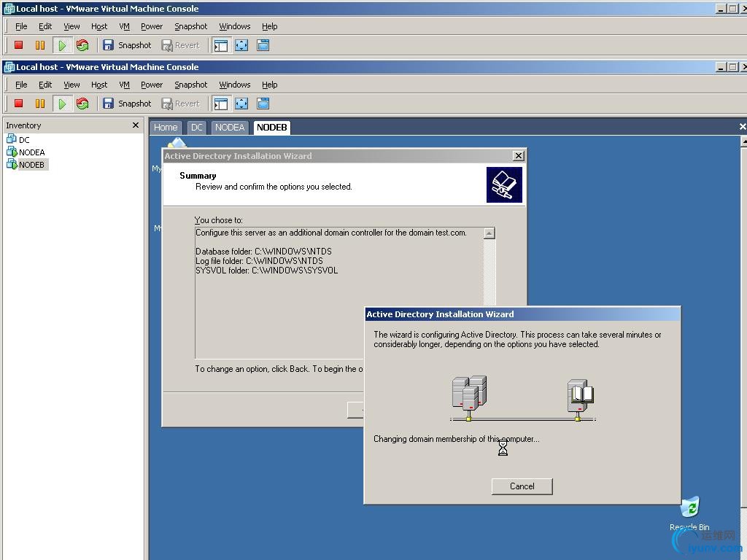Viewport: 747px width, 560px height.
Task: Click the red Power Off icon in the front console toolbar
Action: (x=18, y=104)
